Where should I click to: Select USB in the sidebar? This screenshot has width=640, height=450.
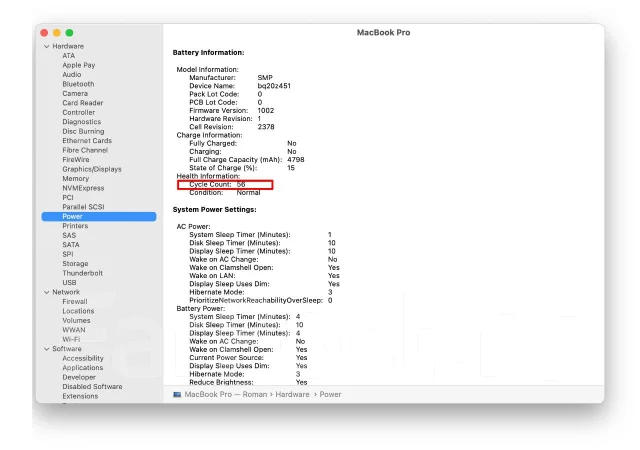(x=69, y=283)
